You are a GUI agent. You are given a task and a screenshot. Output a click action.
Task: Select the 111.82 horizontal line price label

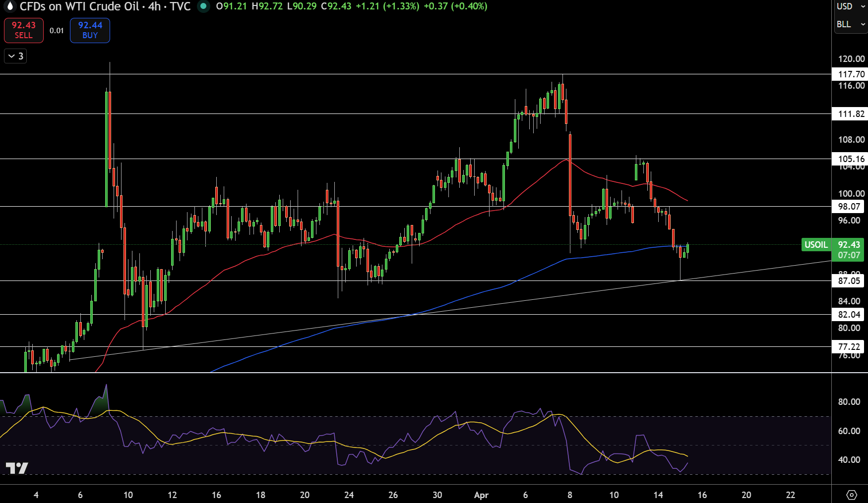click(x=850, y=114)
